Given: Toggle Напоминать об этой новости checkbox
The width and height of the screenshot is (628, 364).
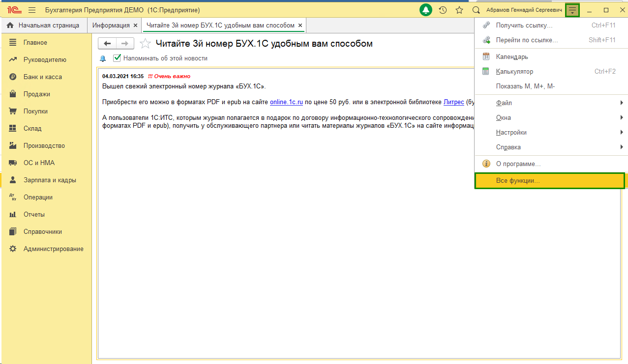Looking at the screenshot, I should [x=117, y=58].
